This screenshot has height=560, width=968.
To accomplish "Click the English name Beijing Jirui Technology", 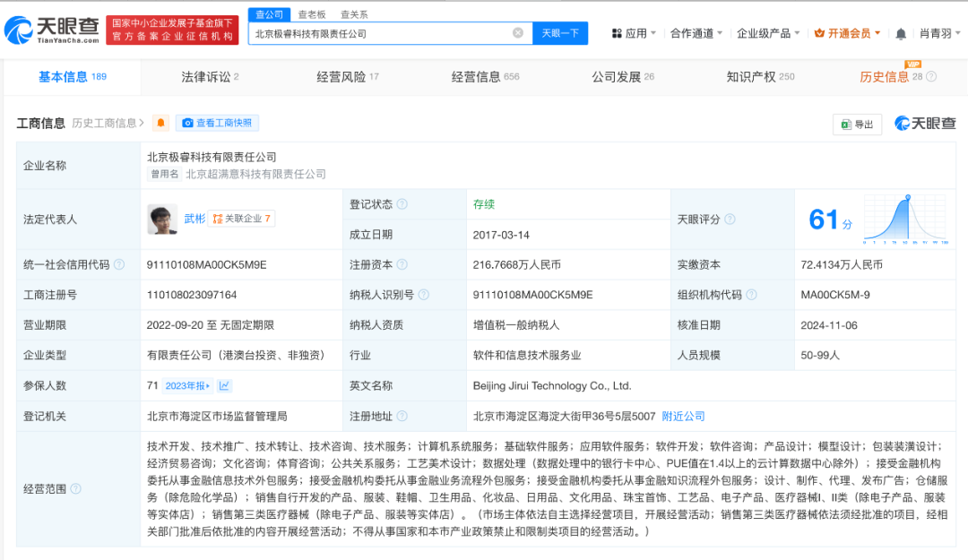I will [552, 386].
